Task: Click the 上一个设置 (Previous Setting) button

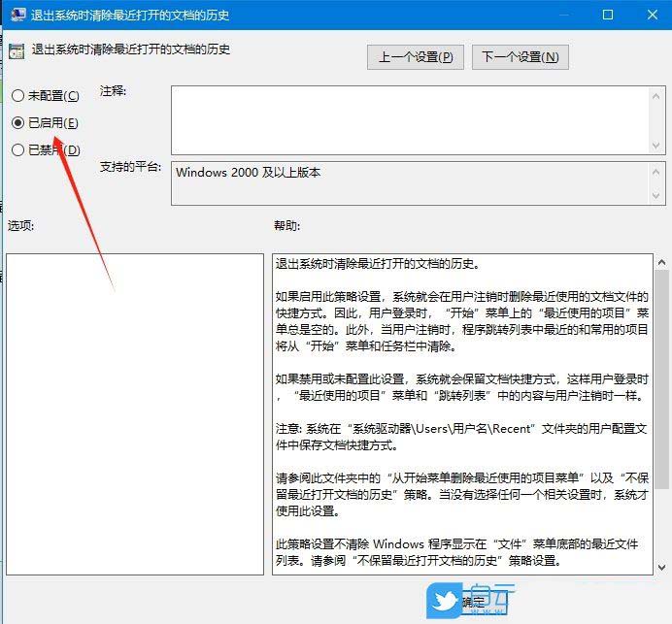Action: [416, 57]
